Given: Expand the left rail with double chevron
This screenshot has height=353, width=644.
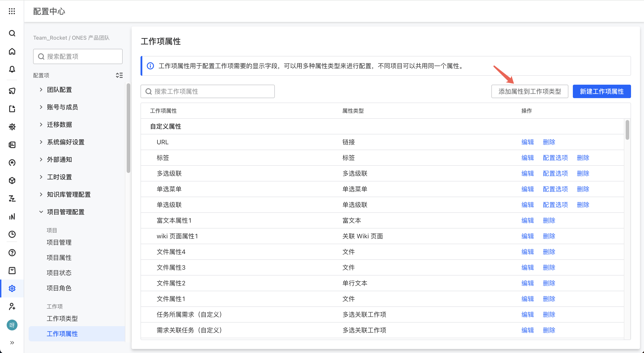Looking at the screenshot, I should tap(12, 343).
